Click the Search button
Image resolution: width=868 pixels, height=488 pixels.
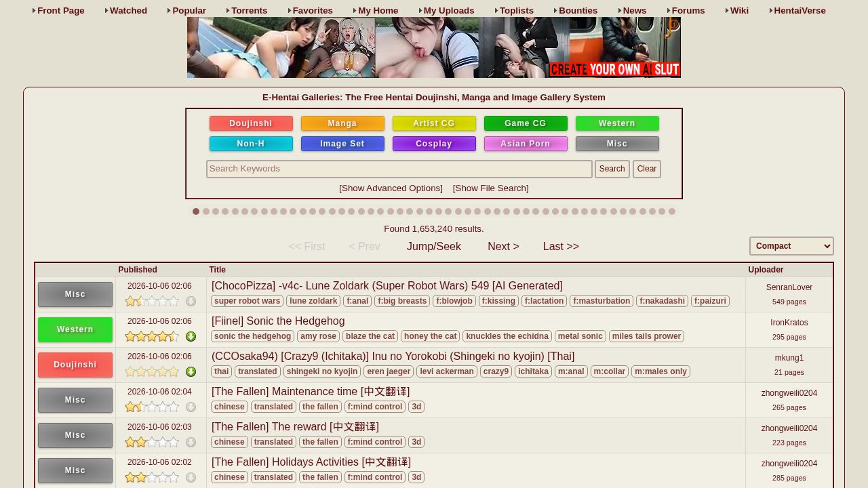pyautogui.click(x=612, y=169)
